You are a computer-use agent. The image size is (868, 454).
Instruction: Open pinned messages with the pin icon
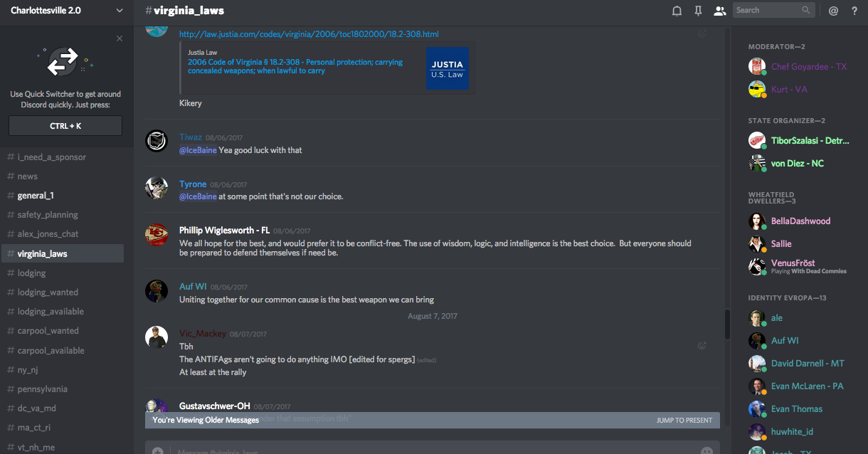coord(698,11)
